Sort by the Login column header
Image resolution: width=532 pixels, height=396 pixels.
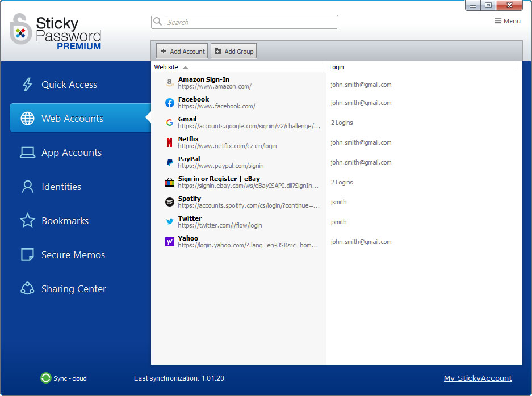[336, 67]
